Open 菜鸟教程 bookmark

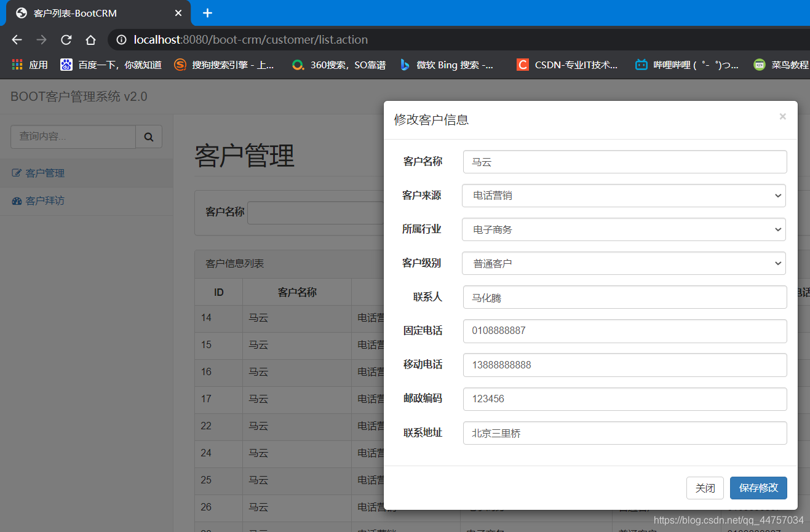pyautogui.click(x=781, y=65)
